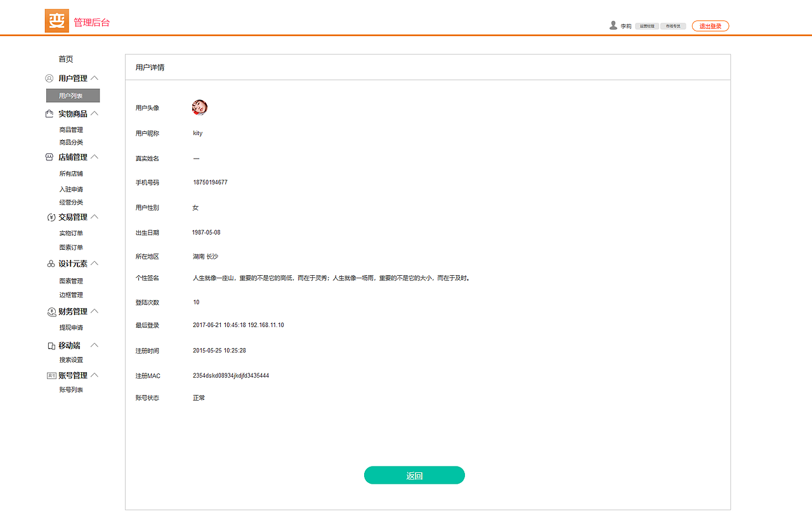Open 边框管理 in sidebar
The height and width of the screenshot is (523, 812).
point(71,295)
